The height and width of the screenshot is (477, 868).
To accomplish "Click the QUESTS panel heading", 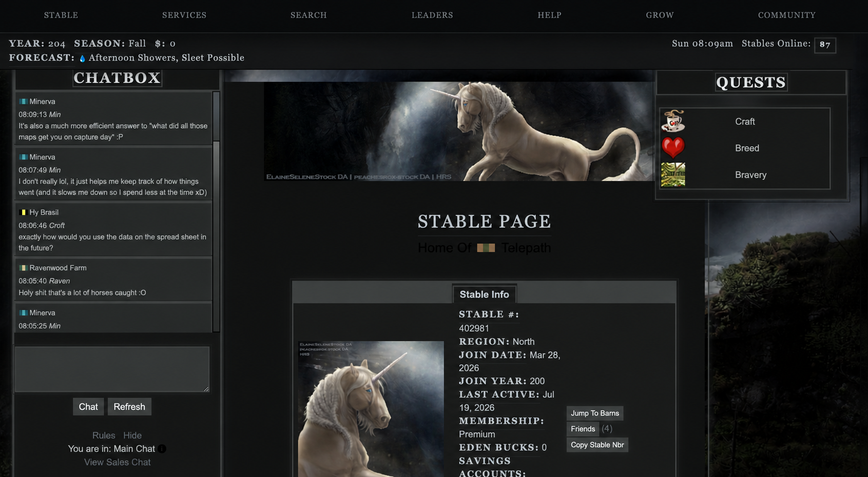I will 751,83.
